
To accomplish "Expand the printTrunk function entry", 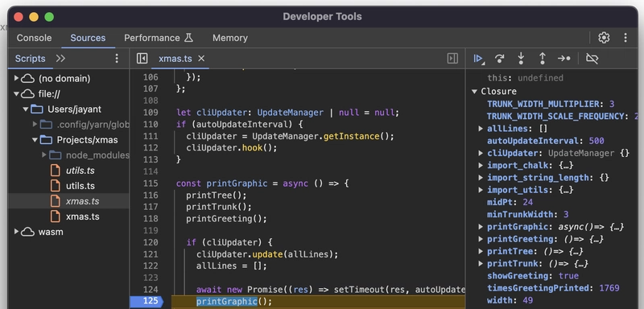I will click(481, 263).
